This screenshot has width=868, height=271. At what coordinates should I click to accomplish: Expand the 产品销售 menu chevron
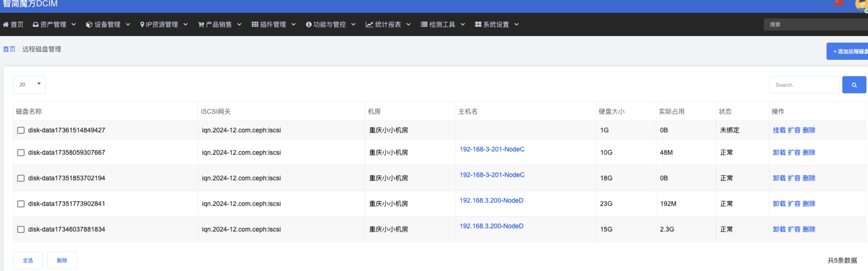point(240,25)
